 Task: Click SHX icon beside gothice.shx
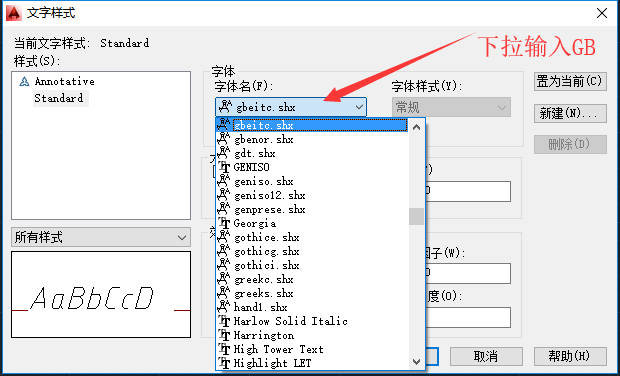point(224,237)
